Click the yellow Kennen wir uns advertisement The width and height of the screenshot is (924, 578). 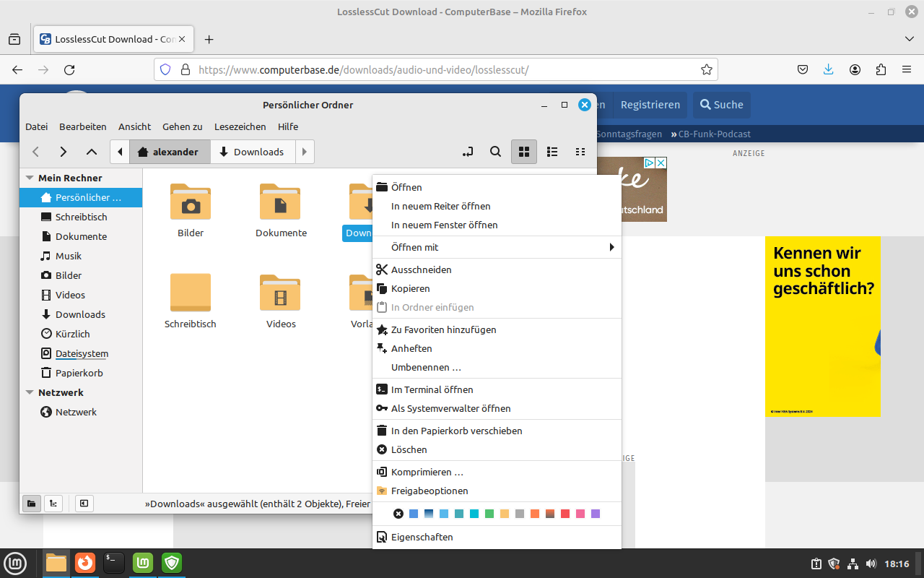pos(823,327)
